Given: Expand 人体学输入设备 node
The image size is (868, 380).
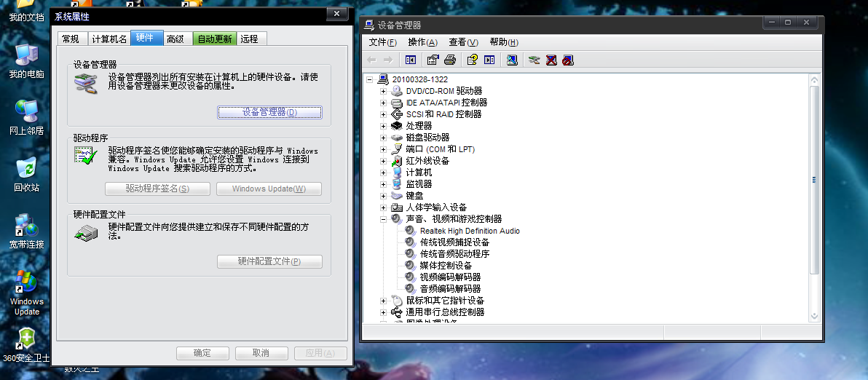Looking at the screenshot, I should [x=383, y=207].
